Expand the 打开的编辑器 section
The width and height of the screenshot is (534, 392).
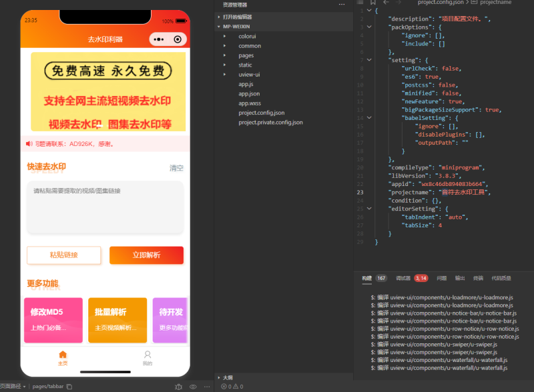point(219,17)
